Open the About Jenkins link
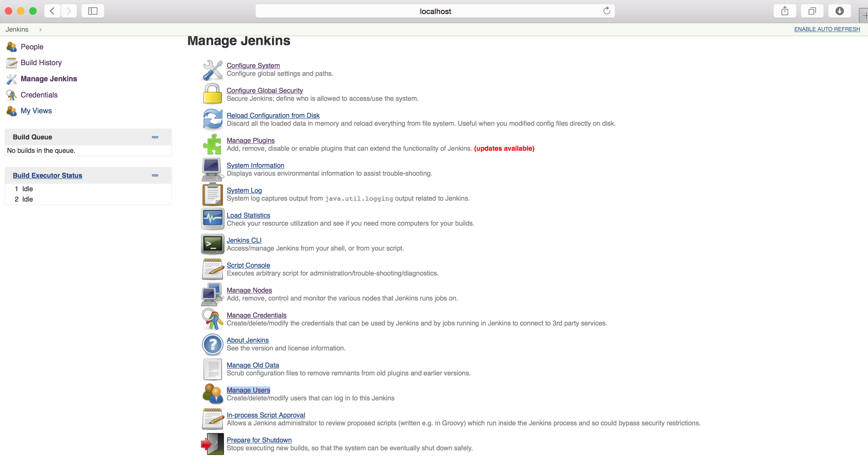 pos(248,340)
